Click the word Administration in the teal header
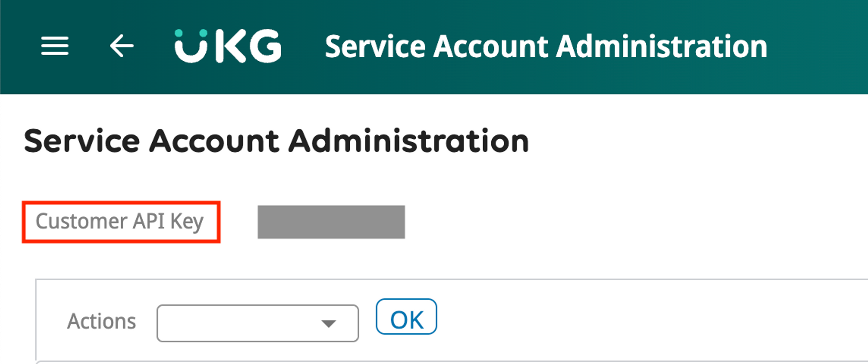The height and width of the screenshot is (364, 868). pos(662,46)
